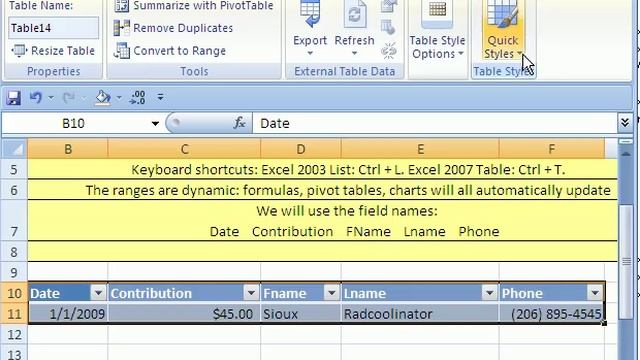Customize Quick Access Toolbar arrow
Image resolution: width=640 pixels, height=360 pixels.
coord(160,97)
